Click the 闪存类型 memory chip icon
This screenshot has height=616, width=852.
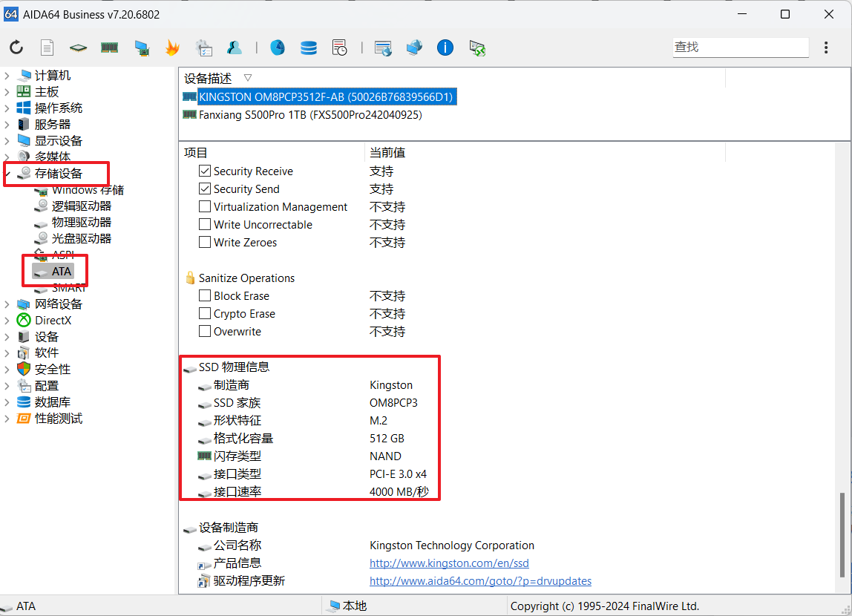(204, 456)
